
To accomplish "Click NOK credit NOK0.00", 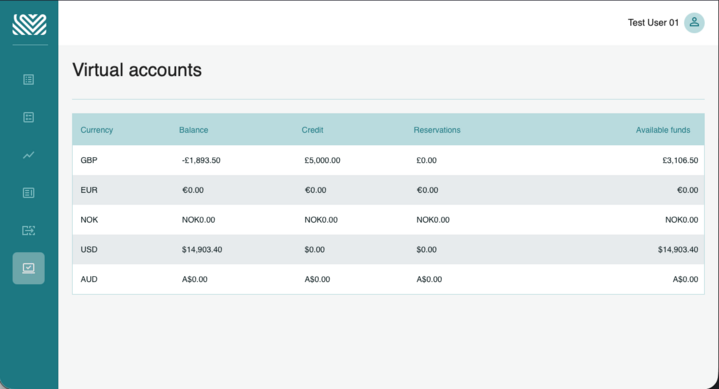I will tap(321, 220).
